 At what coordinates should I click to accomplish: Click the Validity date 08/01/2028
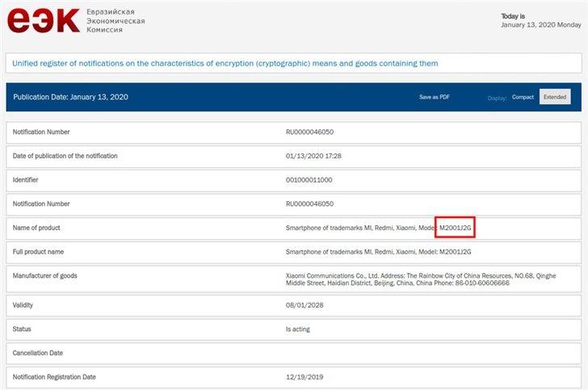pyautogui.click(x=304, y=305)
